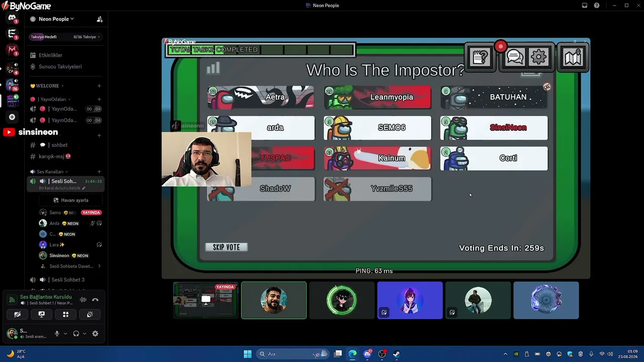The width and height of the screenshot is (644, 362).
Task: Select the bearded man participant tile
Action: pyautogui.click(x=274, y=300)
